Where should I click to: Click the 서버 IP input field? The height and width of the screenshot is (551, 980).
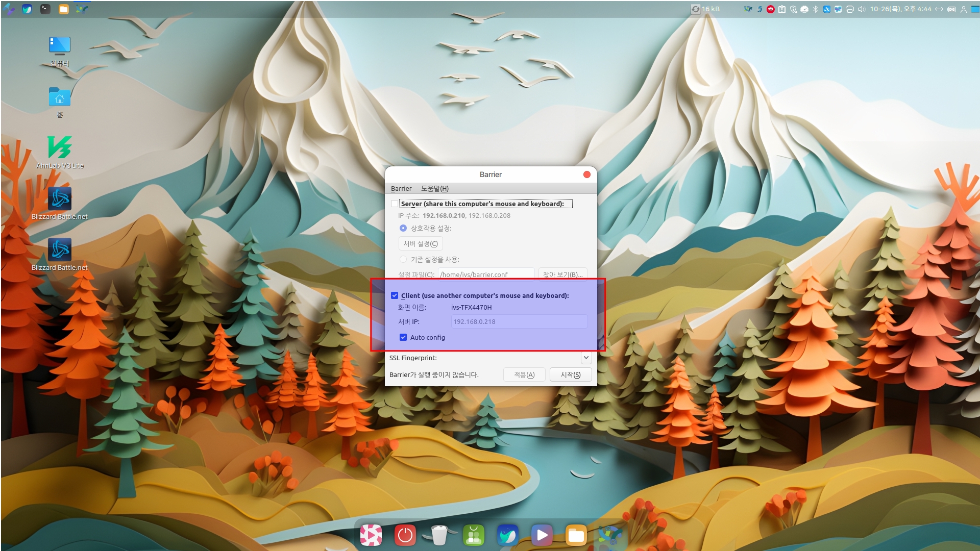tap(519, 321)
